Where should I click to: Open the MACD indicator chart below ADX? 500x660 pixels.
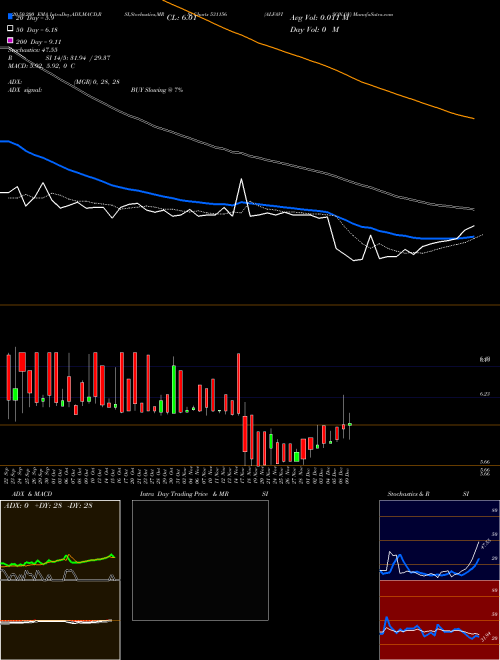click(60, 620)
